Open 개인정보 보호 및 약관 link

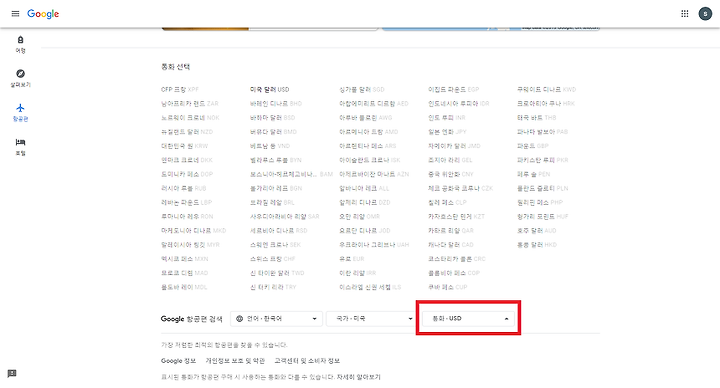[235, 361]
